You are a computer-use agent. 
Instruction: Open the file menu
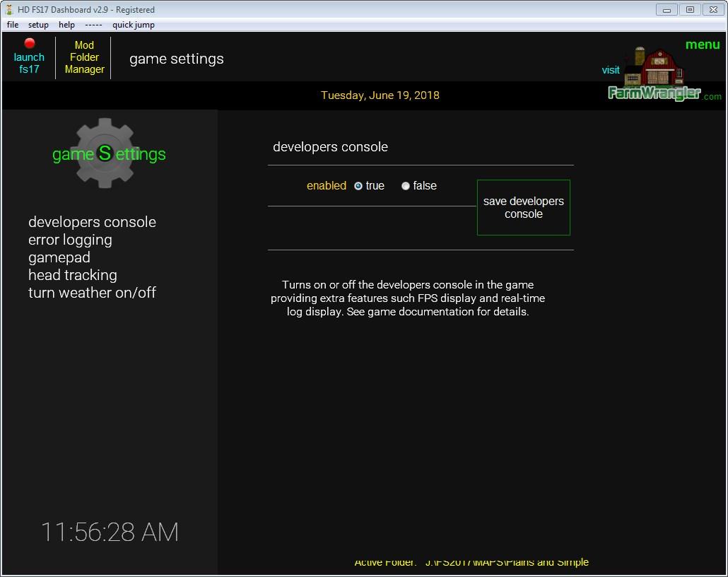13,25
